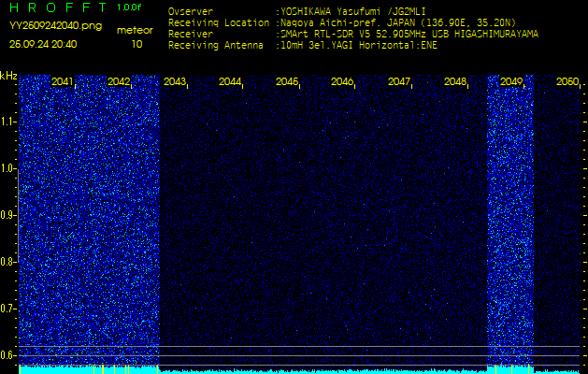Viewport: 588px width, 374px height.
Task: Click the filename YY2509242040.png
Action: point(55,26)
